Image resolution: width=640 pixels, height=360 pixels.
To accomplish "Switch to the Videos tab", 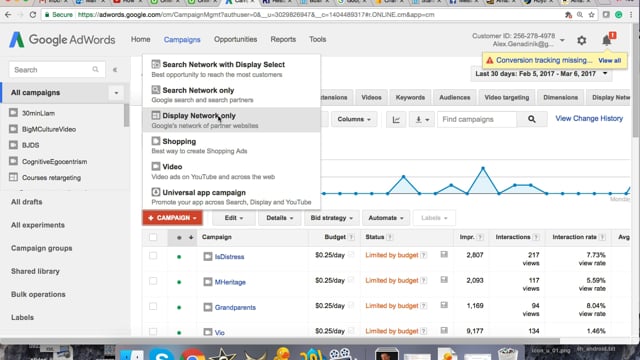I will click(371, 97).
